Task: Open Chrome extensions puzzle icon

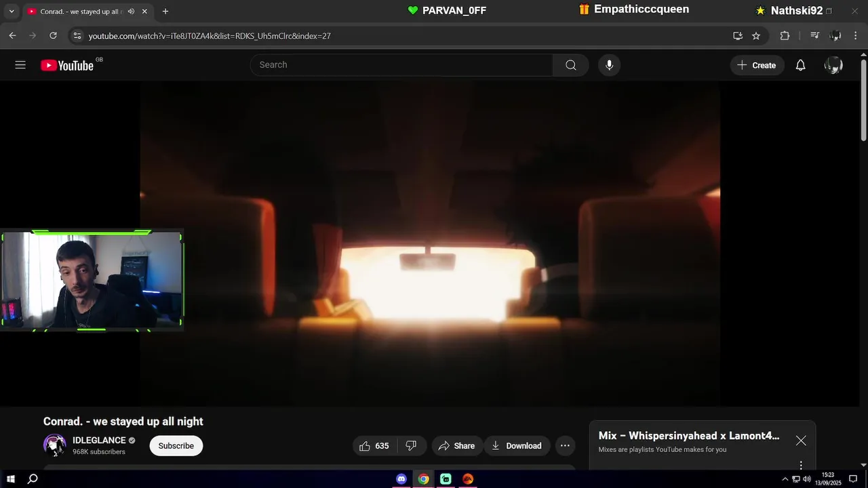Action: (785, 36)
